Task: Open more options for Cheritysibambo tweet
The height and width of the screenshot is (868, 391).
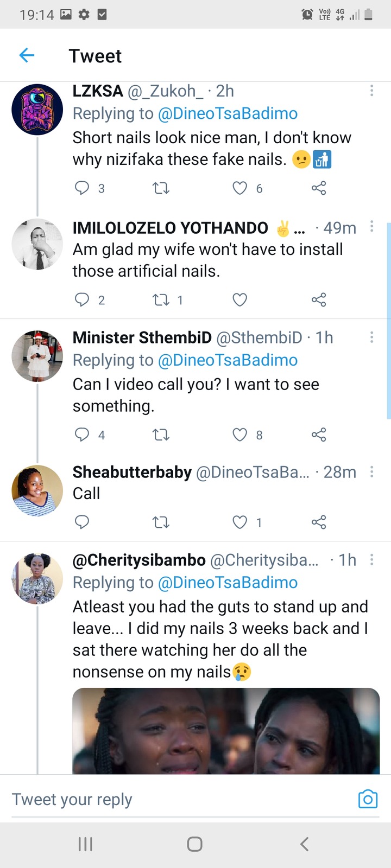Action: coord(371,560)
